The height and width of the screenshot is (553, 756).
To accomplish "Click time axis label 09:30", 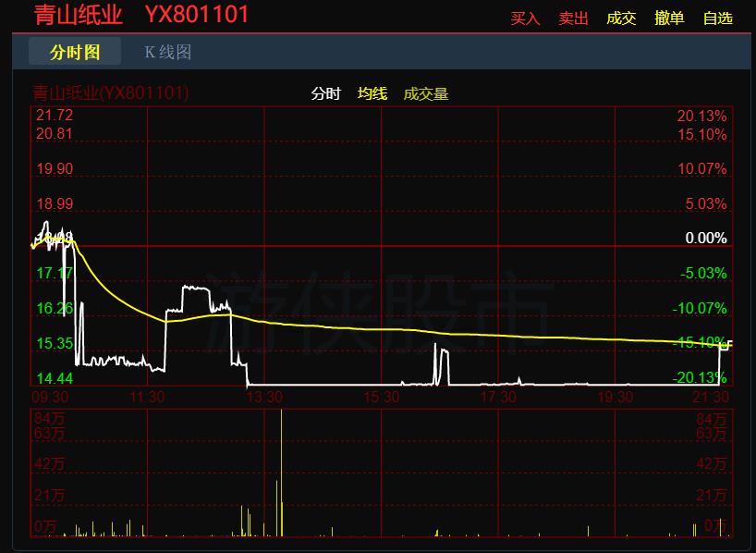I will 50,397.
